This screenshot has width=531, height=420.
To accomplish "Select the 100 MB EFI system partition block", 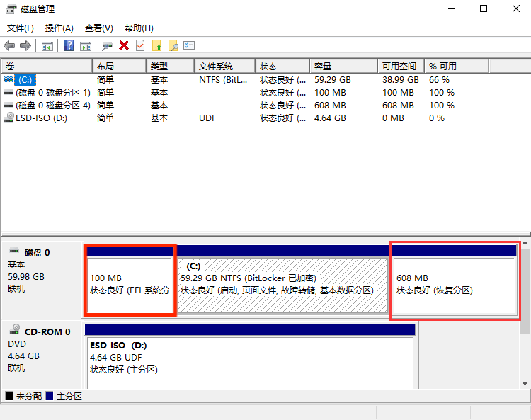I will pos(130,284).
